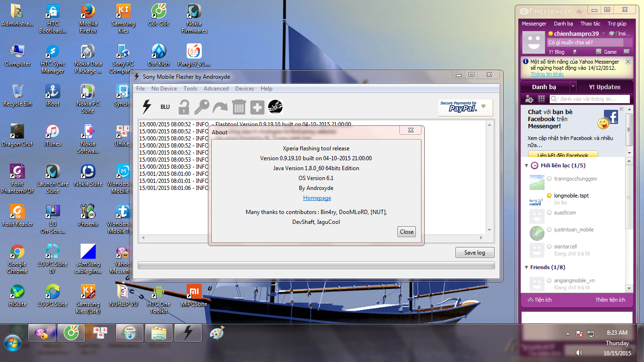Click the add contact icon in Yahoo Messenger
This screenshot has width=644, height=362.
coord(529,99)
